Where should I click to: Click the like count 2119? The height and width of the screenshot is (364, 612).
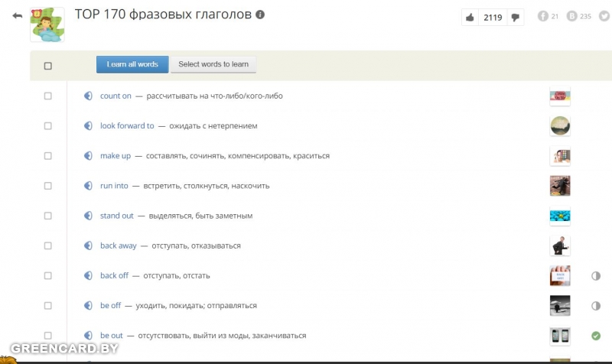pos(493,18)
